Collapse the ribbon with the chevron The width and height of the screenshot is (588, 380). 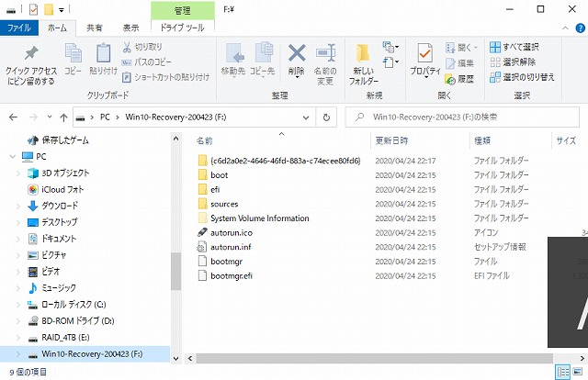(x=565, y=28)
